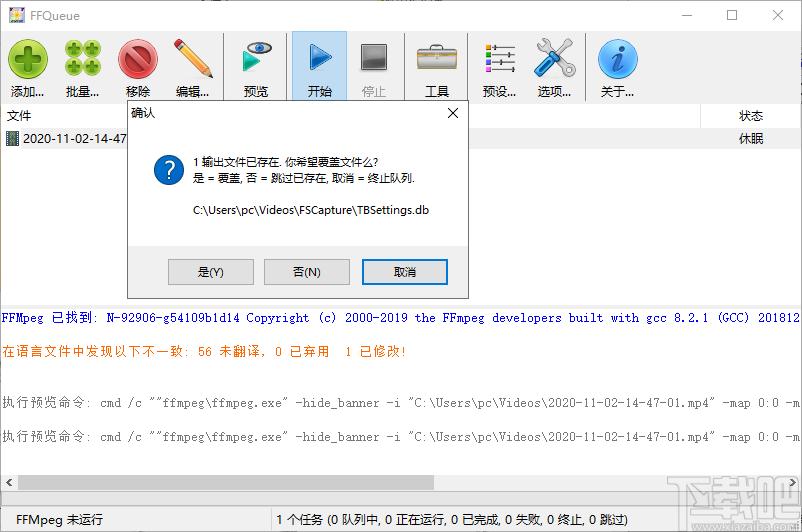Viewport: 802px width, 532px height.
Task: Start the queue with 开始 play icon
Action: (x=320, y=57)
